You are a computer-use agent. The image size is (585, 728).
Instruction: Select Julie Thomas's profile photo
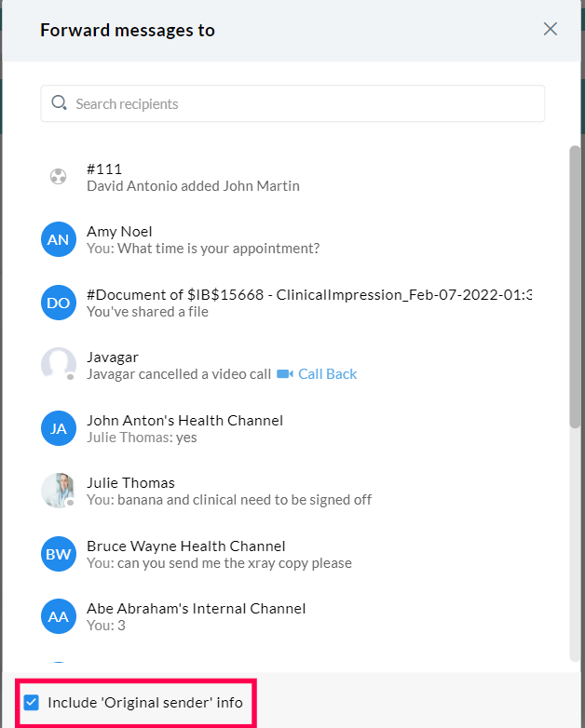point(58,491)
